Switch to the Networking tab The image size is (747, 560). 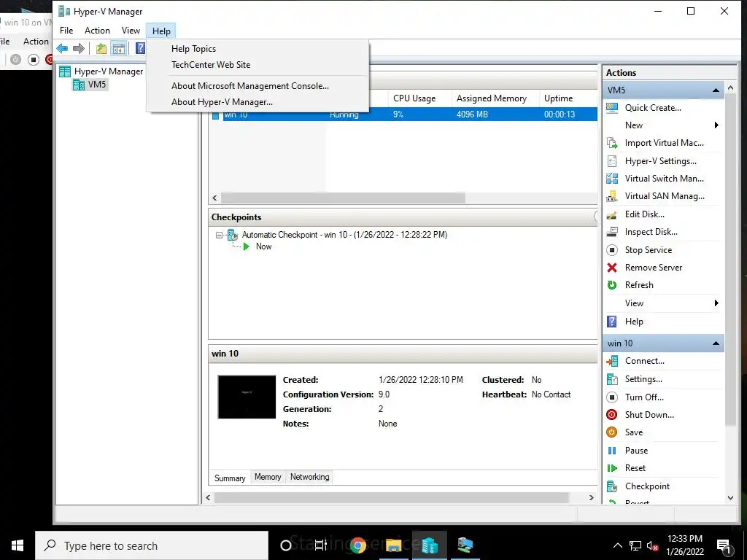[309, 477]
